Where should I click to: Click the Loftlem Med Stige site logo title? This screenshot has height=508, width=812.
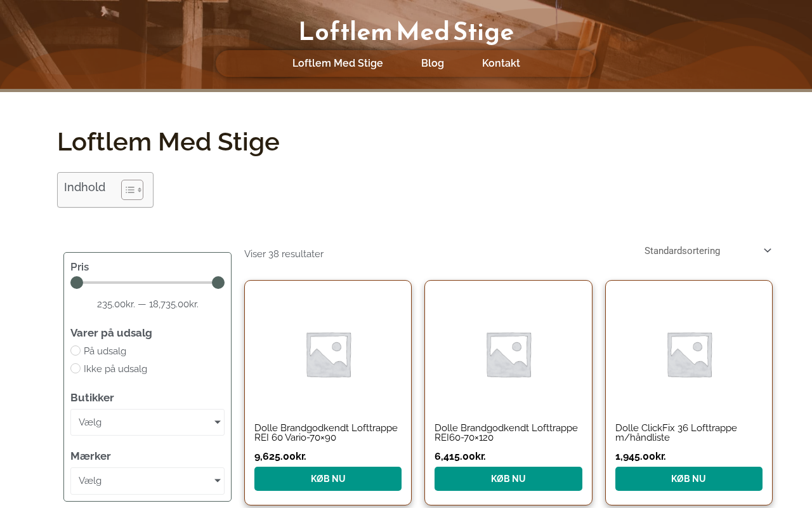406,32
